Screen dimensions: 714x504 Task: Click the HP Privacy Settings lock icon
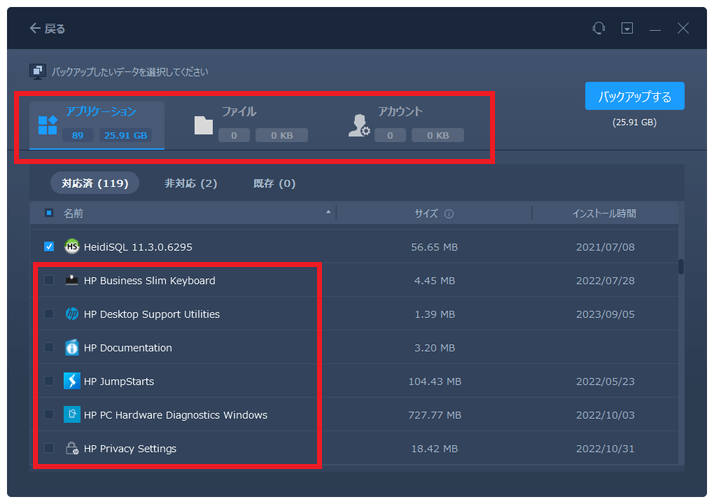point(72,449)
